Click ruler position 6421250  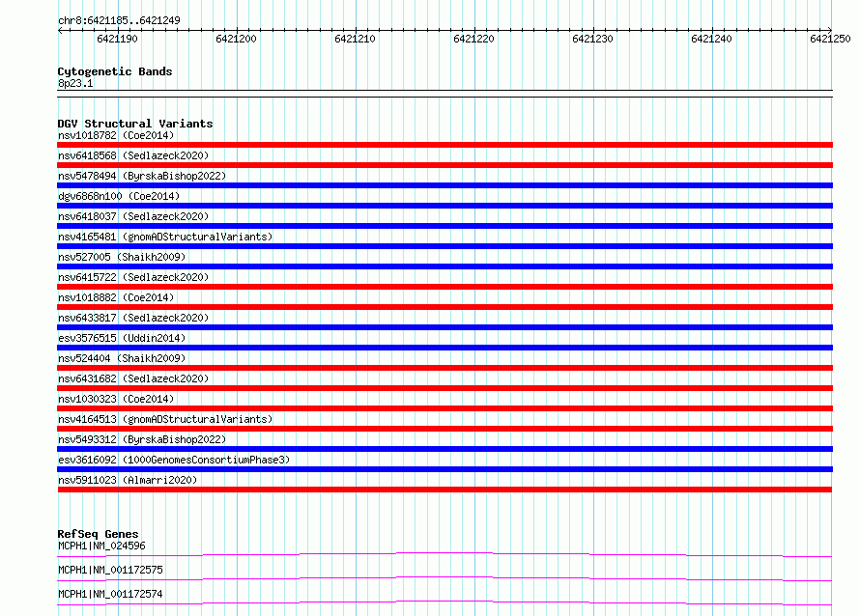(830, 39)
